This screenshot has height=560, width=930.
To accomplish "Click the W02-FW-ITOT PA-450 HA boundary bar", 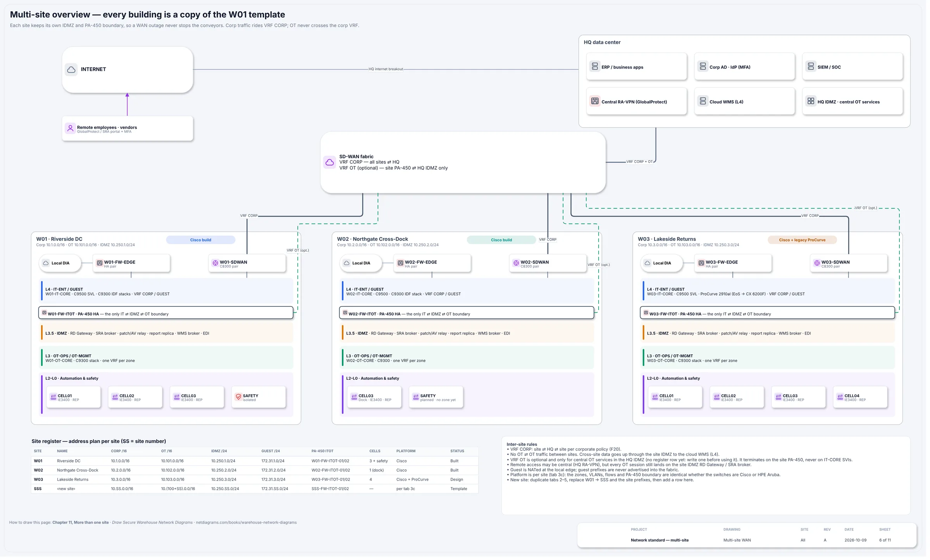I will point(469,314).
